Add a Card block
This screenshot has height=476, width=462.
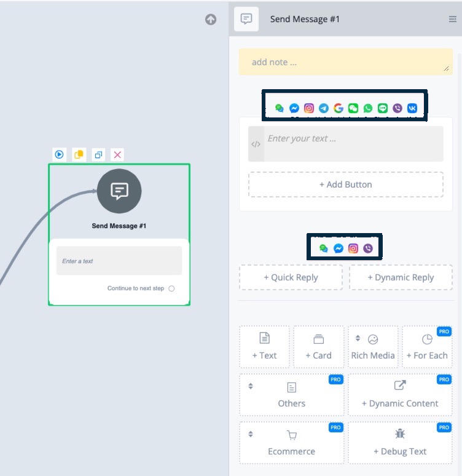pos(318,347)
